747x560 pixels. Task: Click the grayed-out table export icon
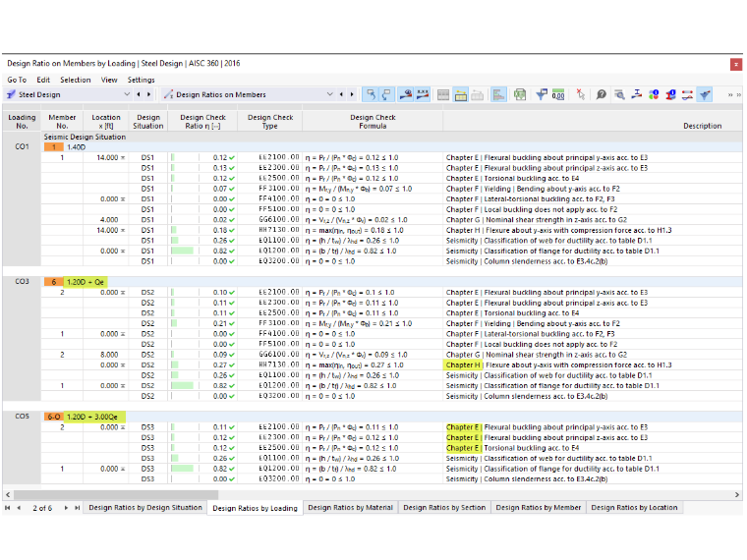(478, 94)
